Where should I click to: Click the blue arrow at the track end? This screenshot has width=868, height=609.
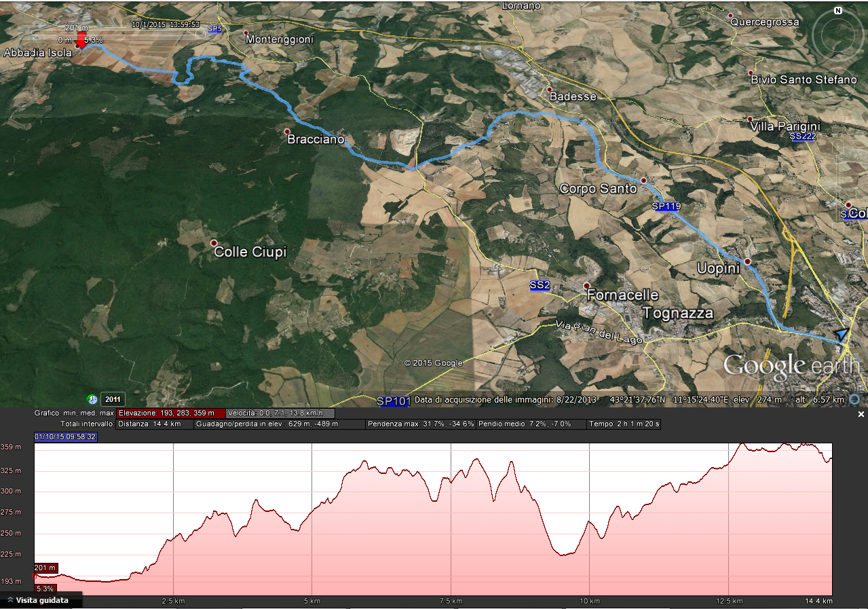point(841,334)
